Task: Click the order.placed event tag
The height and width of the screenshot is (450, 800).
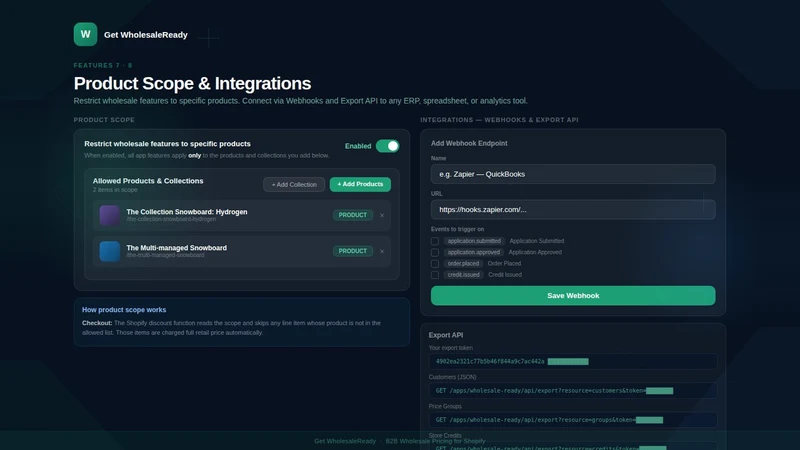Action: point(463,263)
